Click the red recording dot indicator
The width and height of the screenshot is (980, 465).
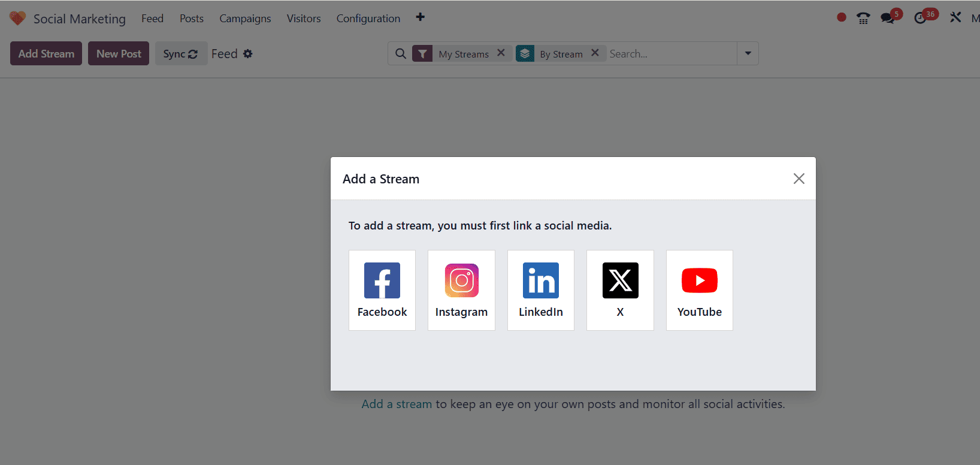point(842,18)
